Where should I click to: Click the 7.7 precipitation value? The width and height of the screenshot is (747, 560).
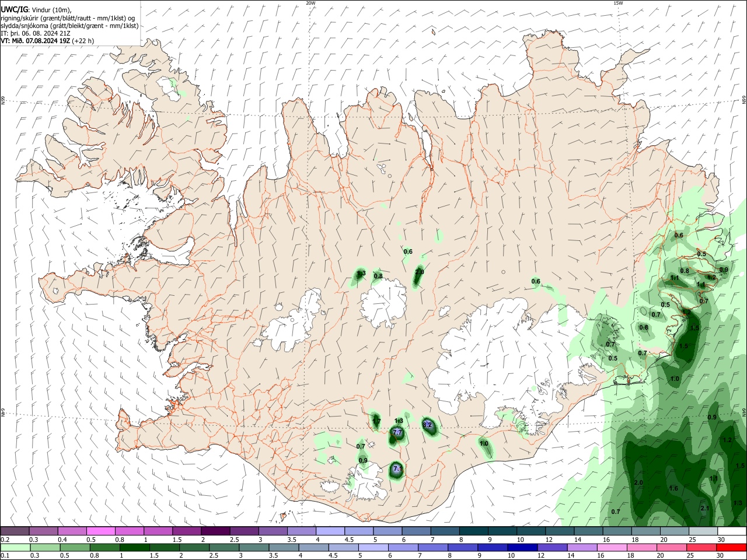(x=397, y=432)
